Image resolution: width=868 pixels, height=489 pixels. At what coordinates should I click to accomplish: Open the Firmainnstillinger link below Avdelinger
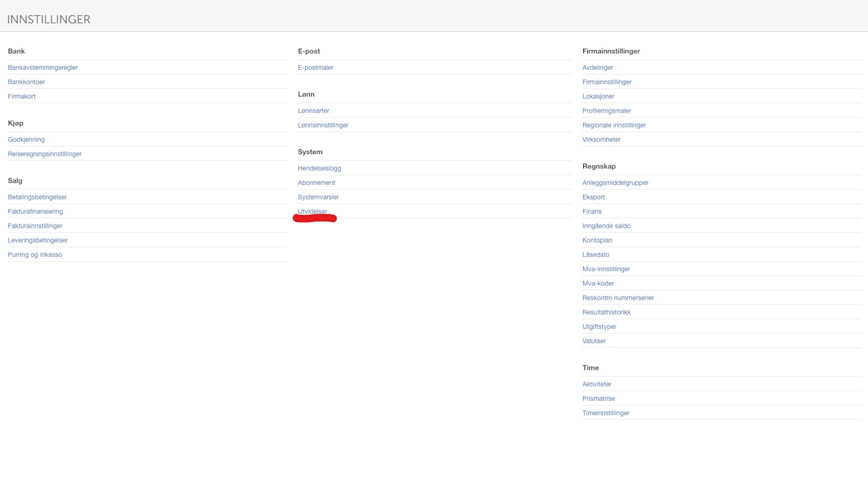pyautogui.click(x=607, y=82)
